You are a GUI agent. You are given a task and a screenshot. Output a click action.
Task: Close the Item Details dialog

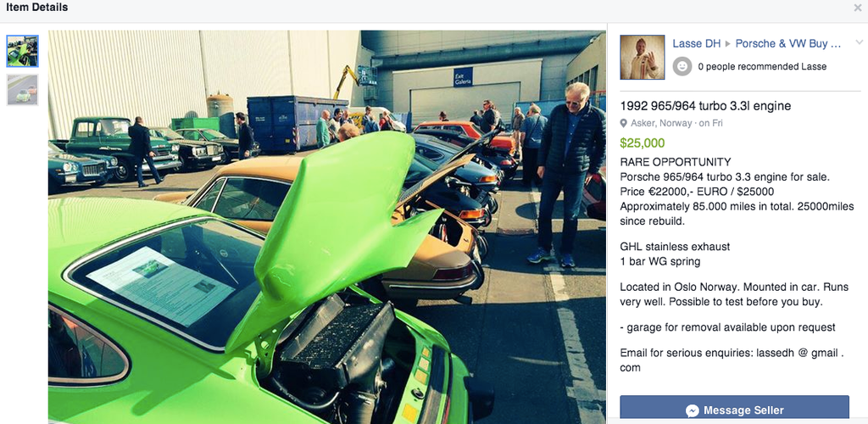[858, 8]
